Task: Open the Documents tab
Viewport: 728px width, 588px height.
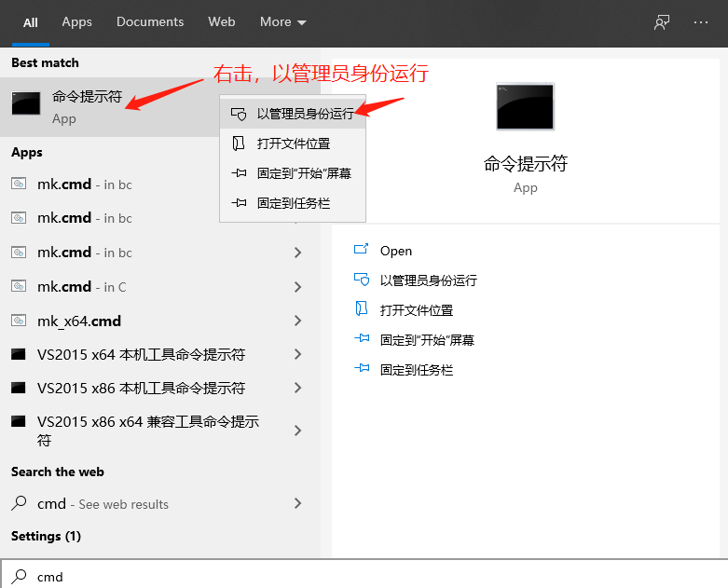Action: coord(150,21)
